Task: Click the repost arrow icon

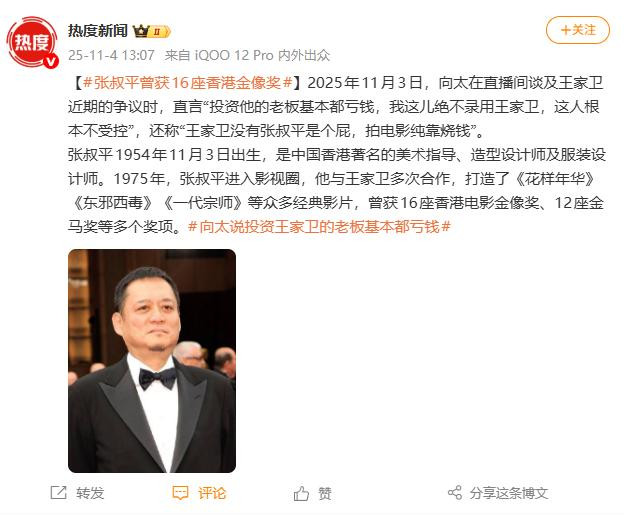Action: pos(58,493)
